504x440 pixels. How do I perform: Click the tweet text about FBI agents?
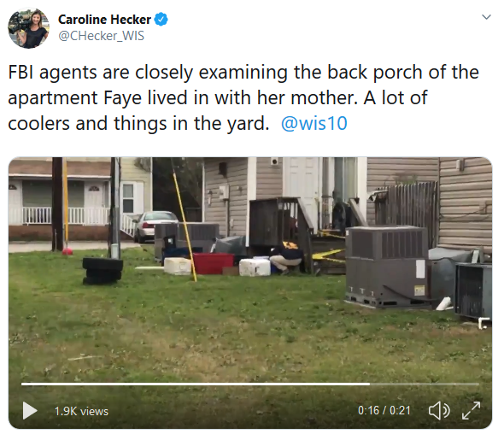click(x=243, y=97)
